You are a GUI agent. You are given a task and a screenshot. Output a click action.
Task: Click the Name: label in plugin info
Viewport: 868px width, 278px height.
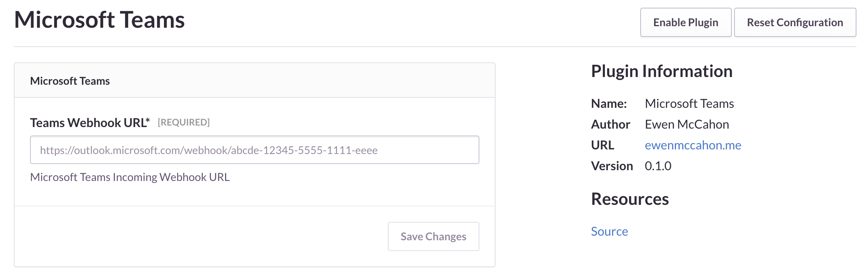[609, 104]
